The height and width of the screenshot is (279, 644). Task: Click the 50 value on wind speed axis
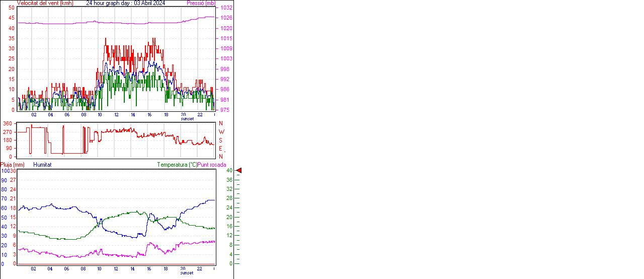tap(11, 8)
